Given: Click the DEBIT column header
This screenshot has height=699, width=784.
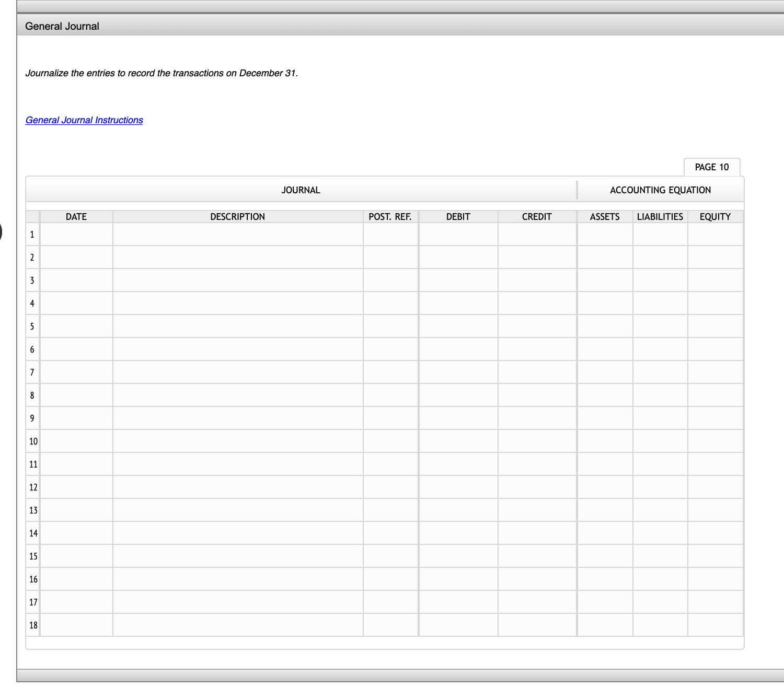Looking at the screenshot, I should (458, 216).
